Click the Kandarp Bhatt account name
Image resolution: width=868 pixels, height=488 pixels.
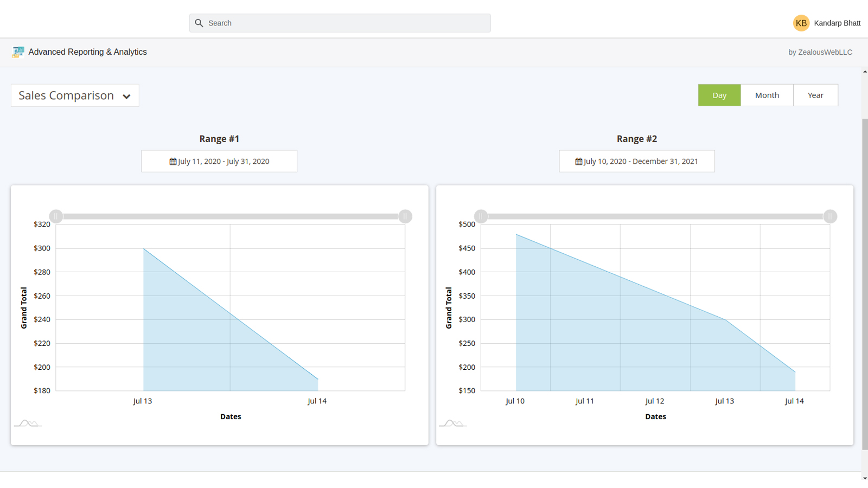[837, 23]
